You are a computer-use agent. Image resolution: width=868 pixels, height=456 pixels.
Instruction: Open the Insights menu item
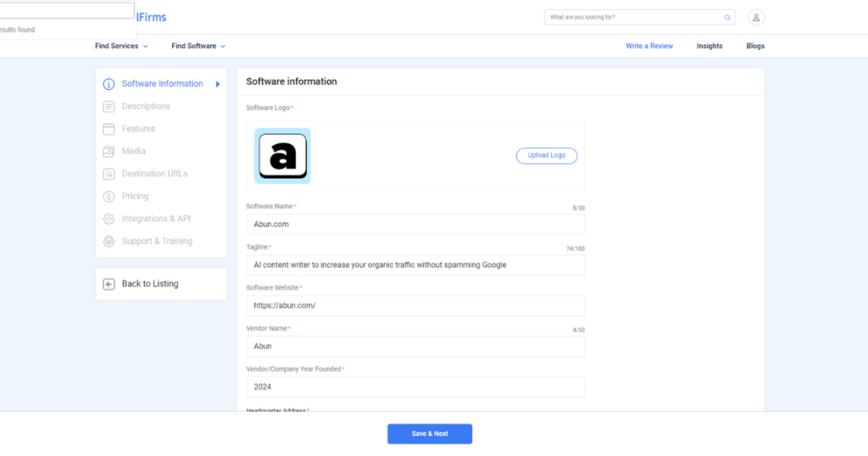click(x=709, y=46)
